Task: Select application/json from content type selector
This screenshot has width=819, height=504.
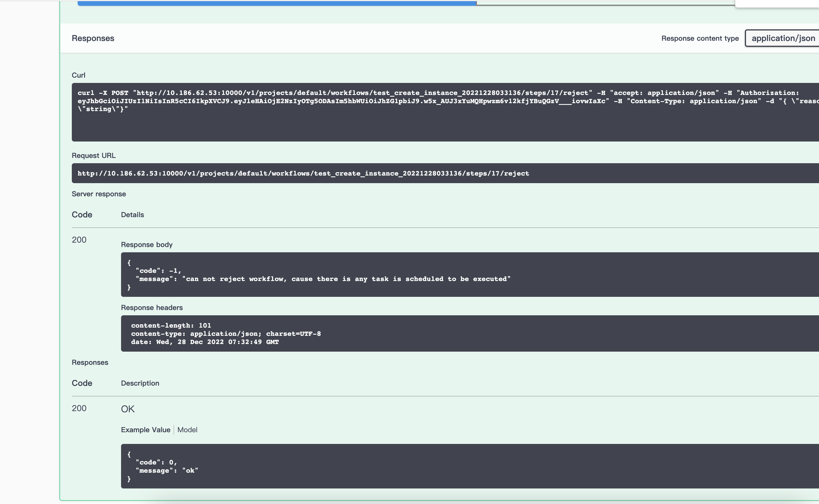Action: (x=783, y=38)
